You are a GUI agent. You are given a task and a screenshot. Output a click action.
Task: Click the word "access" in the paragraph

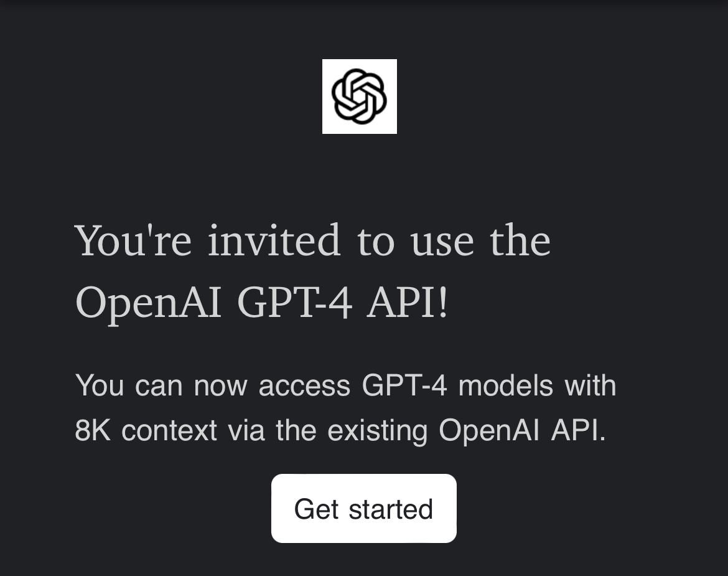[x=304, y=387]
